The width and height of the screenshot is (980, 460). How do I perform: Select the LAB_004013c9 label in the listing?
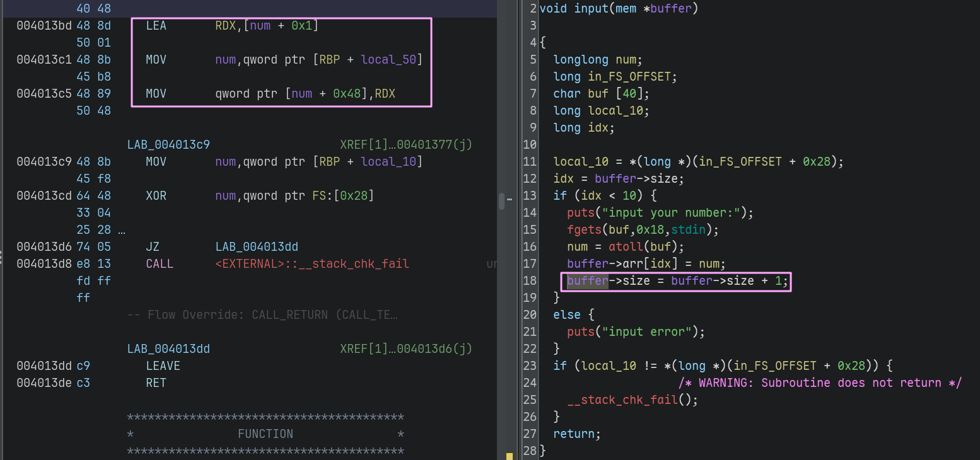pyautogui.click(x=168, y=145)
